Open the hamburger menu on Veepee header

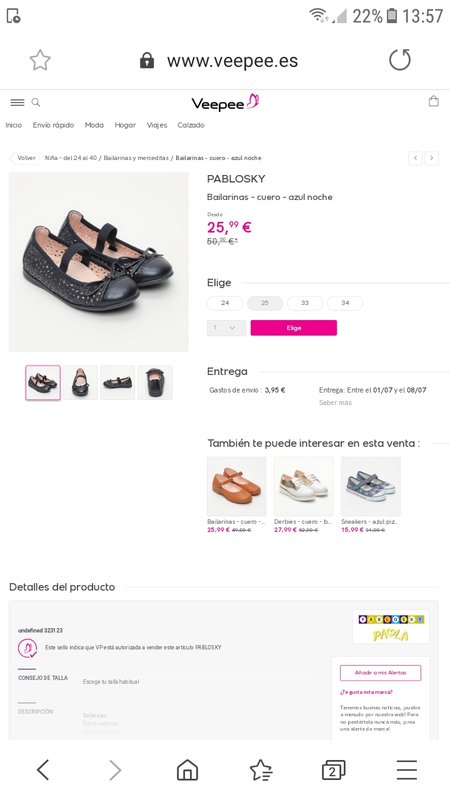coord(17,103)
